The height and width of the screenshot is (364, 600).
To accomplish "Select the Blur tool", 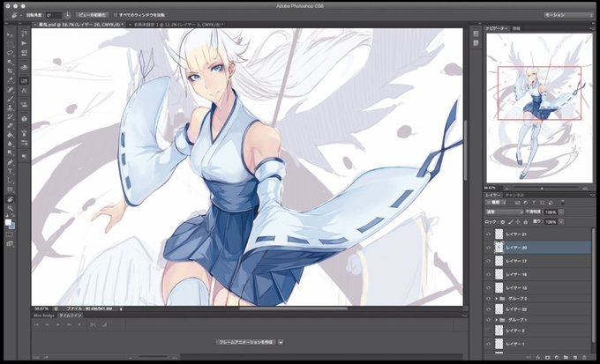I will tap(11, 145).
